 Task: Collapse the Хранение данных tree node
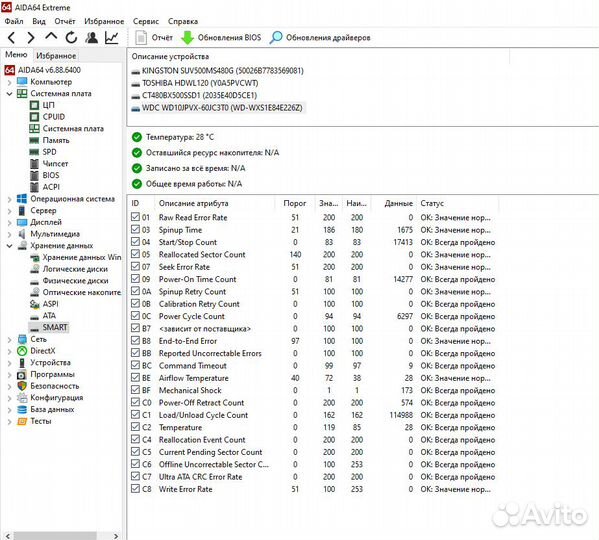click(10, 246)
